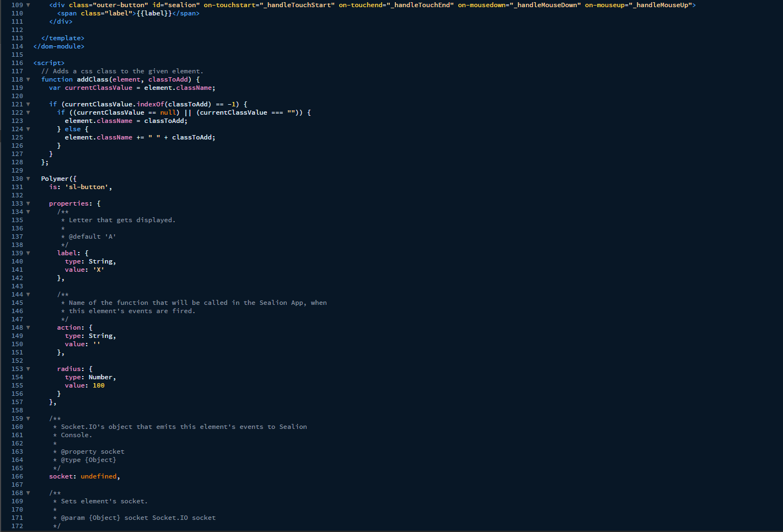Image resolution: width=783 pixels, height=532 pixels.
Task: Click the var currentClassValue declaration
Action: pos(132,88)
